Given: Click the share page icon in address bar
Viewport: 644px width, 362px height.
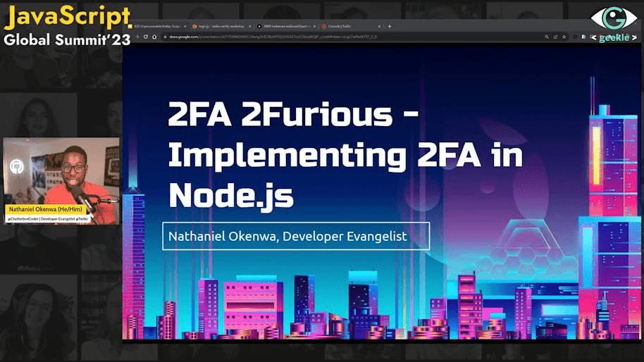Looking at the screenshot, I should pyautogui.click(x=555, y=37).
